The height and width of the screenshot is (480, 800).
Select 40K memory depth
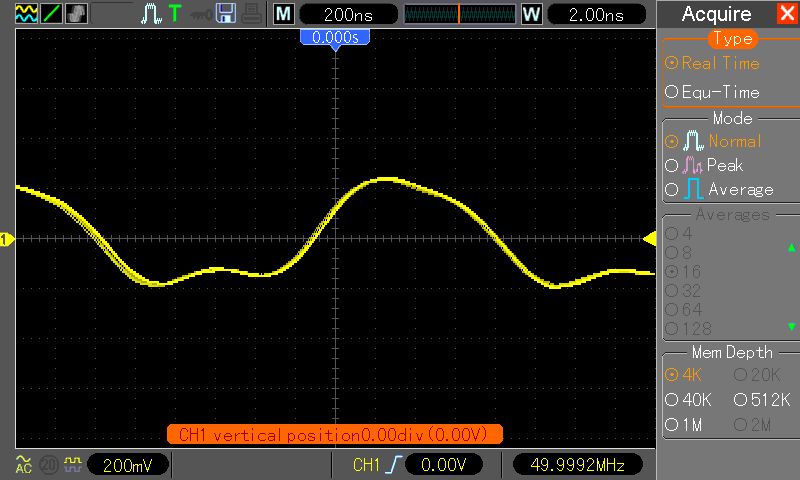tap(688, 399)
